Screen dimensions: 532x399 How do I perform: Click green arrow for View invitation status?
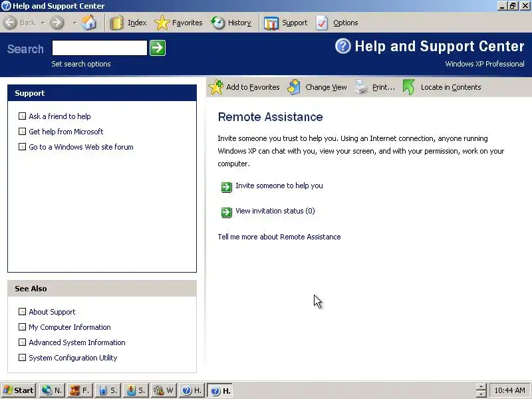point(226,212)
